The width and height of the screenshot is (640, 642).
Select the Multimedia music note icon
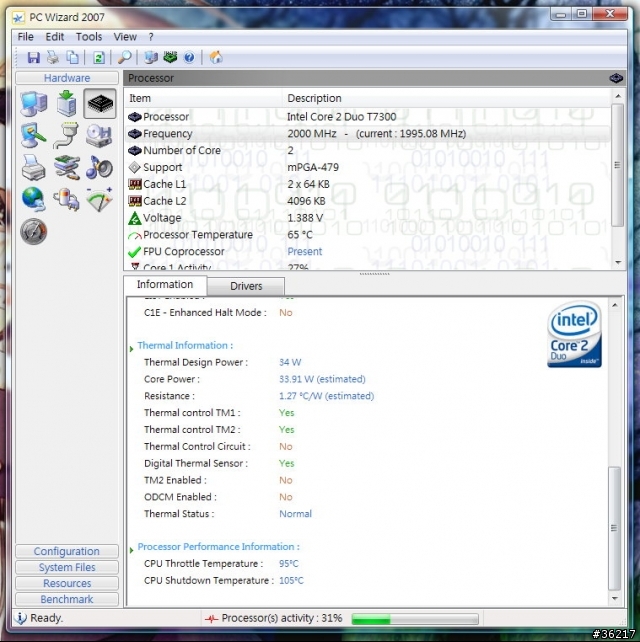(x=99, y=167)
